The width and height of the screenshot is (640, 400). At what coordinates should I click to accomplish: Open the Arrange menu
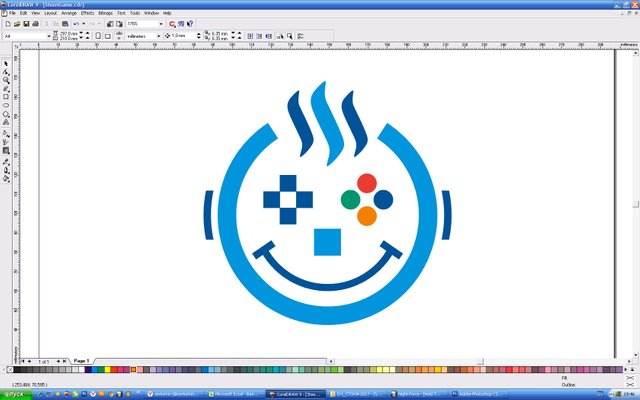(69, 13)
